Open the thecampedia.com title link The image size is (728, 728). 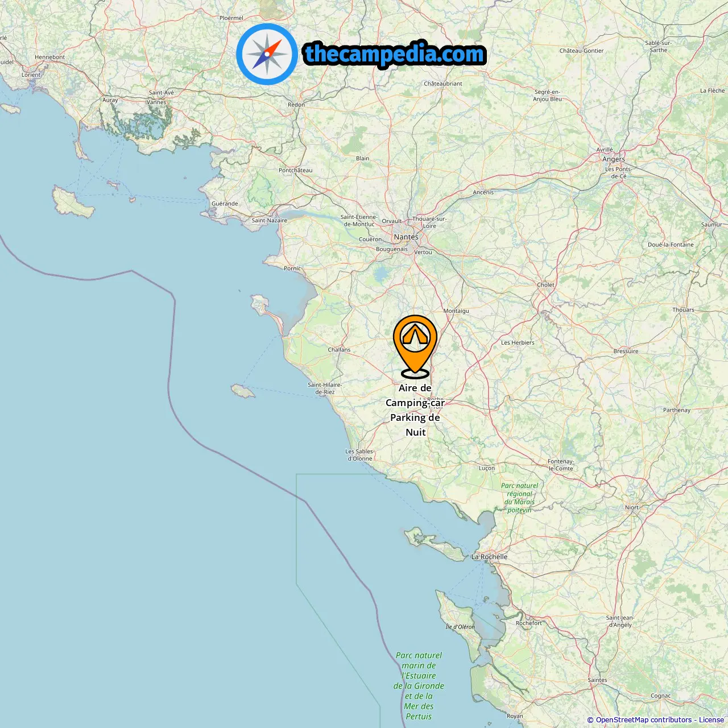pyautogui.click(x=395, y=54)
